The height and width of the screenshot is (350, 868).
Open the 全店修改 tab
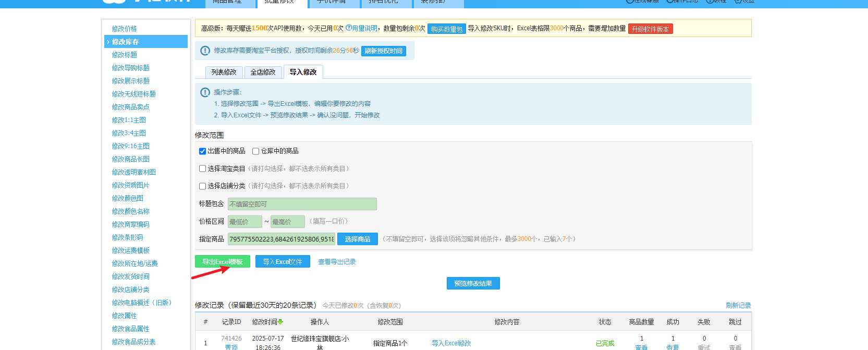point(263,72)
